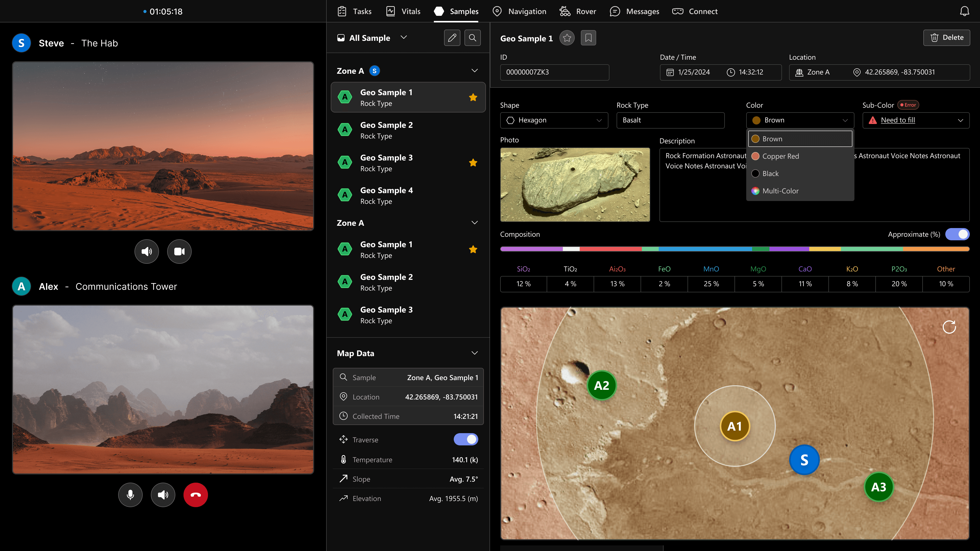Disable the Traverse toggle
Screen dimensions: 980x551
pyautogui.click(x=466, y=440)
